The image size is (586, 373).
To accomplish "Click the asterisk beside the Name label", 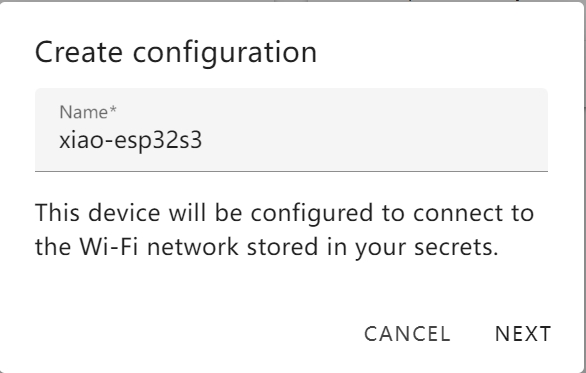I will 113,110.
